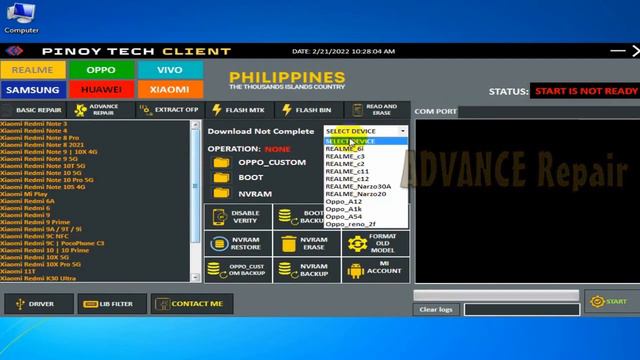The image size is (640, 360).
Task: Click the LIB Filter button
Action: point(112,304)
